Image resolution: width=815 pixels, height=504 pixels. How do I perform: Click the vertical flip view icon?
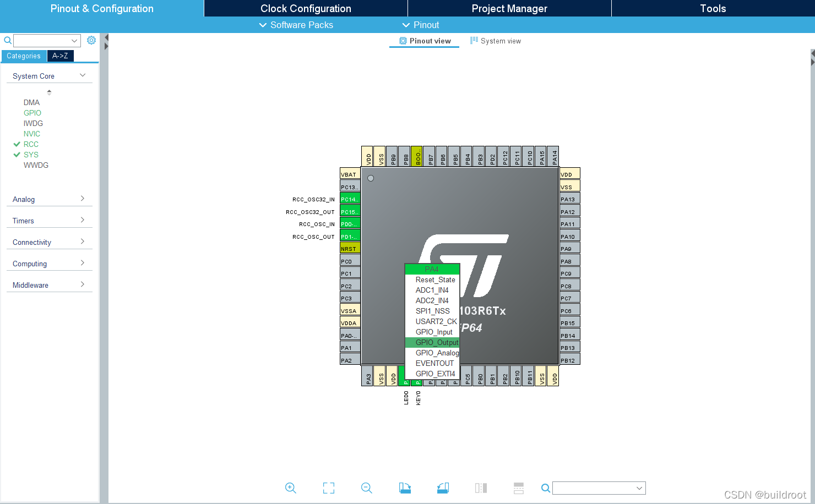coord(519,488)
